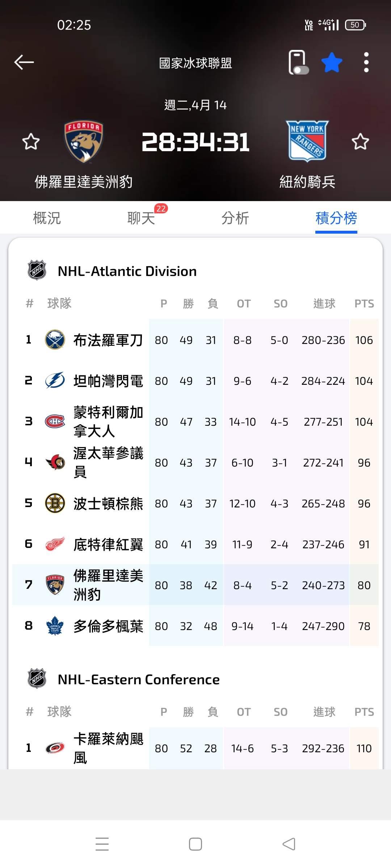This screenshot has height=868, width=391.
Task: Switch to the 分析 tab
Action: click(235, 218)
